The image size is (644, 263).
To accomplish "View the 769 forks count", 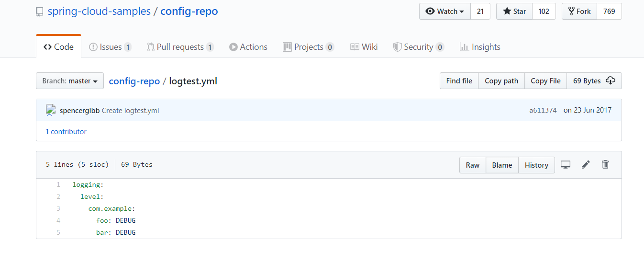I will point(609,11).
